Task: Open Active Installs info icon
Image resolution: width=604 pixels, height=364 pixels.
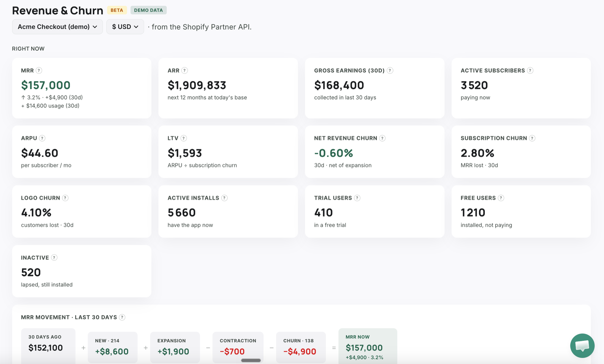Action: tap(224, 198)
